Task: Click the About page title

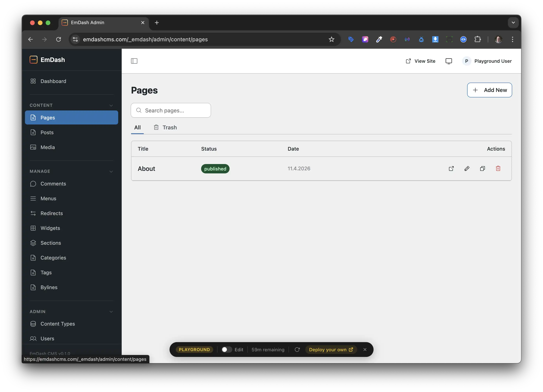Action: click(146, 169)
